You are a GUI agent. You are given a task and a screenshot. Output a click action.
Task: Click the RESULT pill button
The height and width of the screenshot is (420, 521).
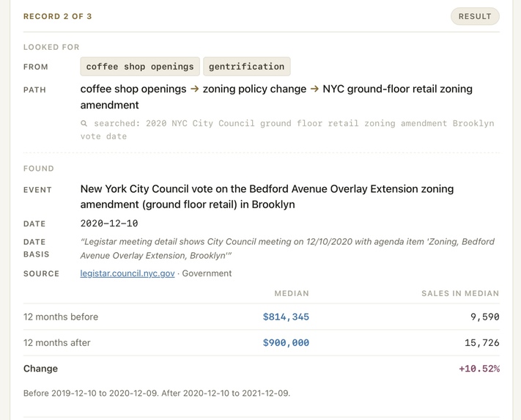pos(475,16)
